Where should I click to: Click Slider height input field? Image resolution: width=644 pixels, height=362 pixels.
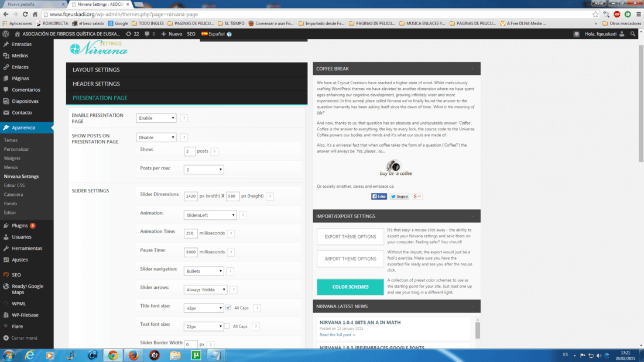coord(232,196)
